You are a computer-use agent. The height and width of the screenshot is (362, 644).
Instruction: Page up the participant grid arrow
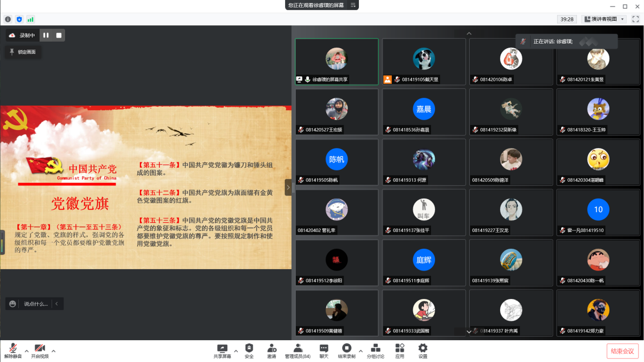[469, 34]
